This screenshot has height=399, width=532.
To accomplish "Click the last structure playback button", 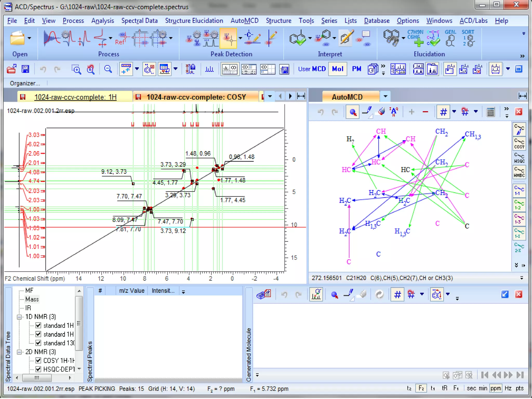I will 520,375.
